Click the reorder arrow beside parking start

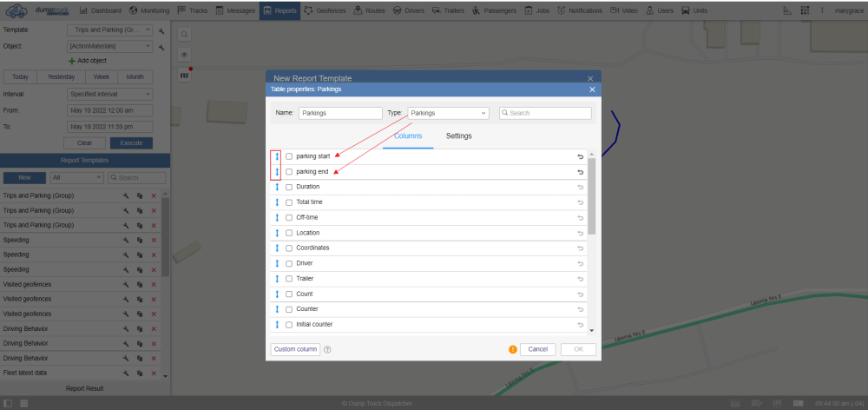pos(278,156)
